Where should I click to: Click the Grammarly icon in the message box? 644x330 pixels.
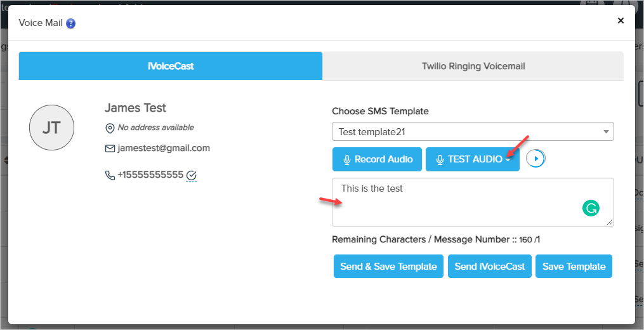click(x=591, y=208)
